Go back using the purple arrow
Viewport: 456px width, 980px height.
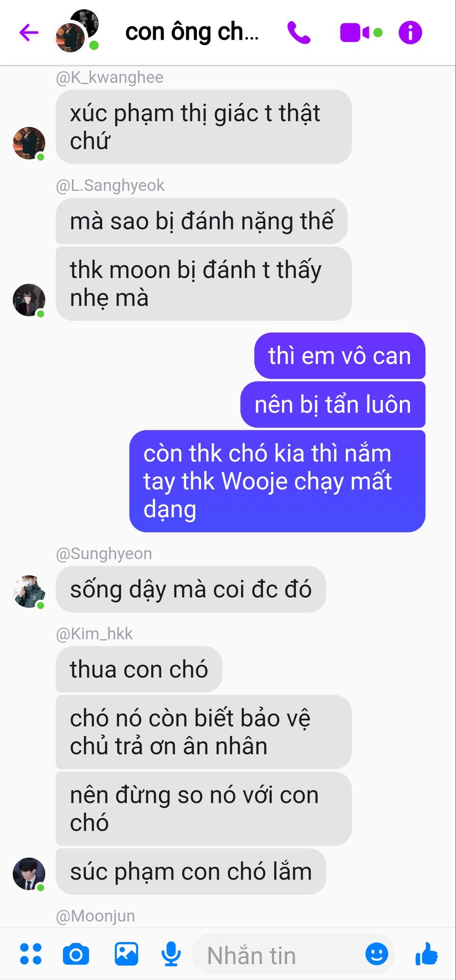click(29, 33)
